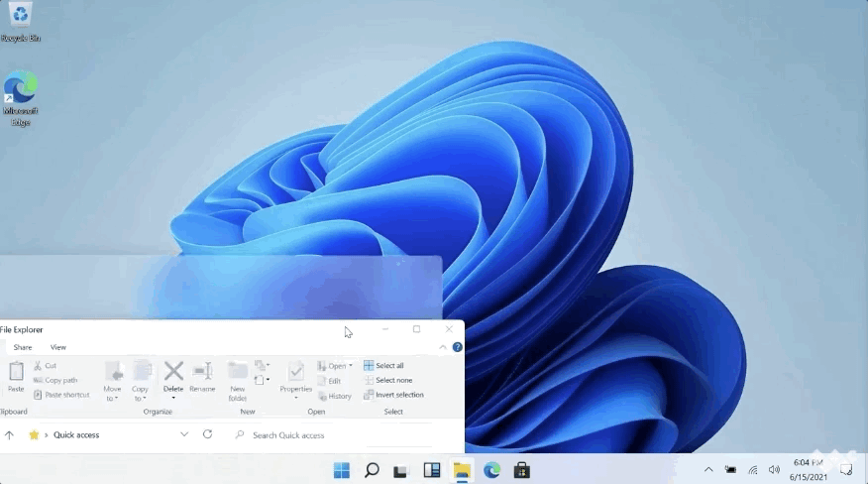Click Paste shortcut in the ribbon
The image size is (868, 484).
[61, 395]
